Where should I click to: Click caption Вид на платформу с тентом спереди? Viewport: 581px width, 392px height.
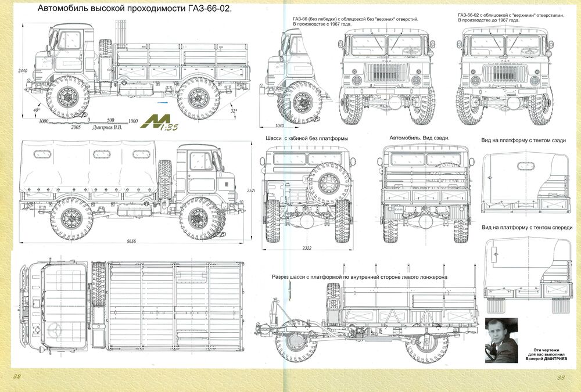527,228
